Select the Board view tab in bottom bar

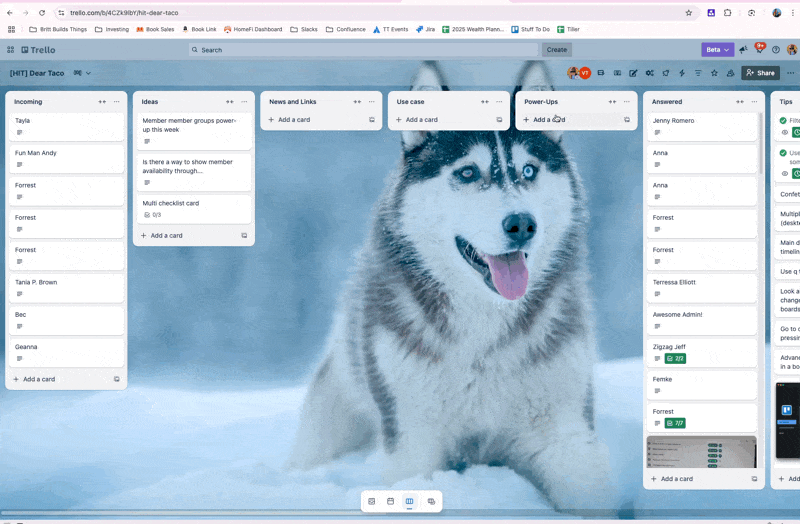pyautogui.click(x=409, y=501)
